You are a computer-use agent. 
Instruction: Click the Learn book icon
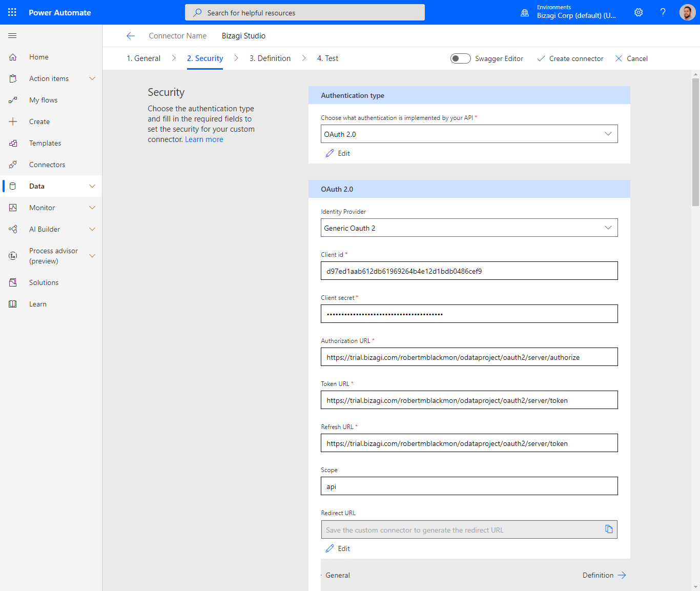point(13,304)
